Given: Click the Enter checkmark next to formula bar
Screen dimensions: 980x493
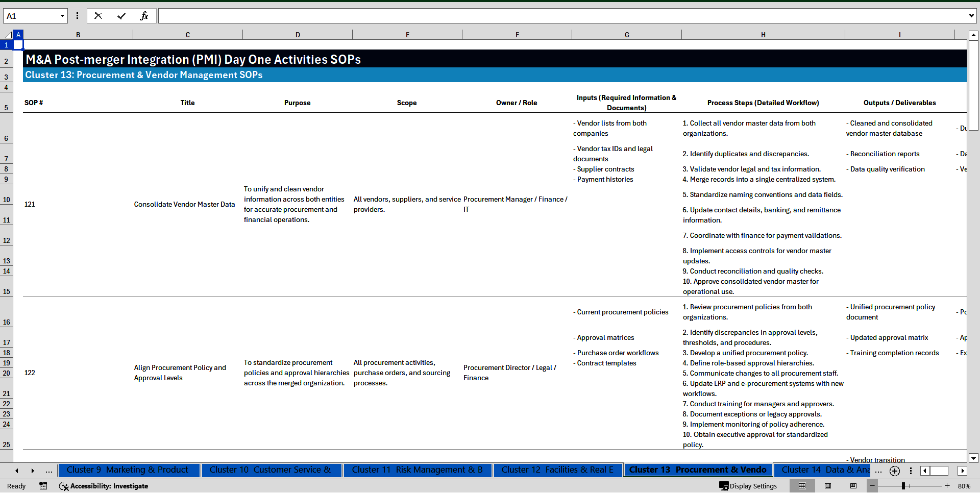Looking at the screenshot, I should point(121,16).
